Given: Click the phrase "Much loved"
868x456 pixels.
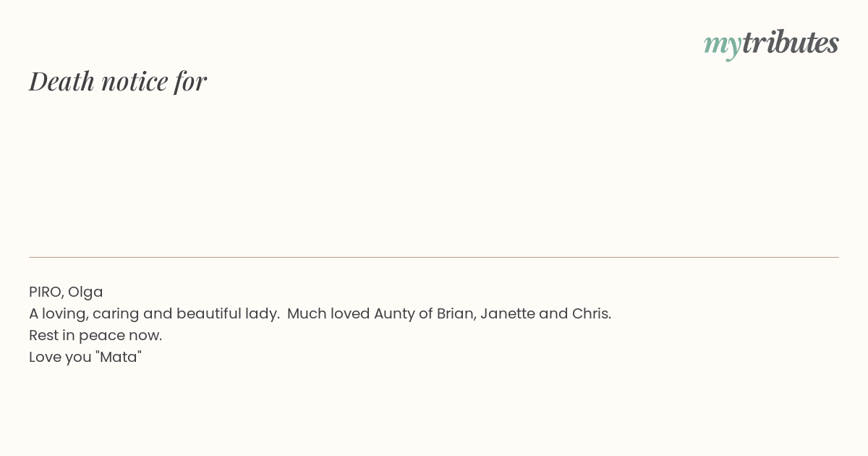Looking at the screenshot, I should point(328,313).
